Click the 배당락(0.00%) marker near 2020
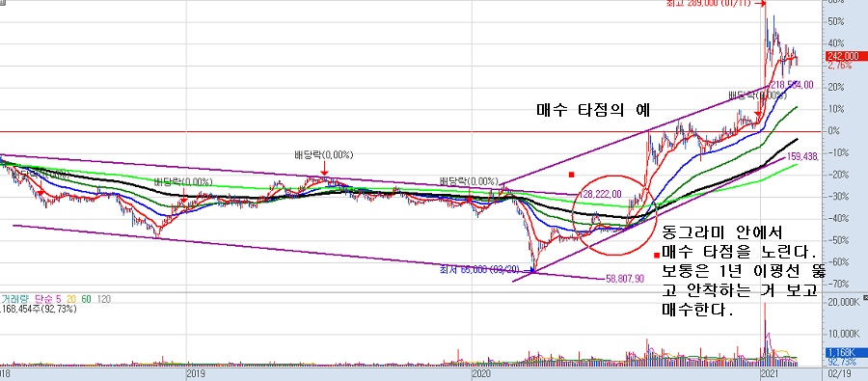 coord(469,181)
